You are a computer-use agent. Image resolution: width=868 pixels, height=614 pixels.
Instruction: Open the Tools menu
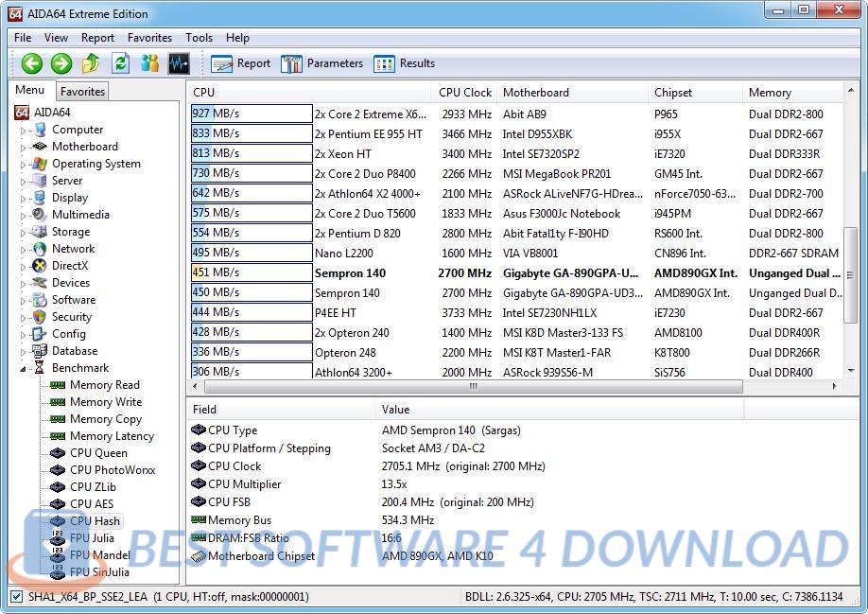pos(199,38)
